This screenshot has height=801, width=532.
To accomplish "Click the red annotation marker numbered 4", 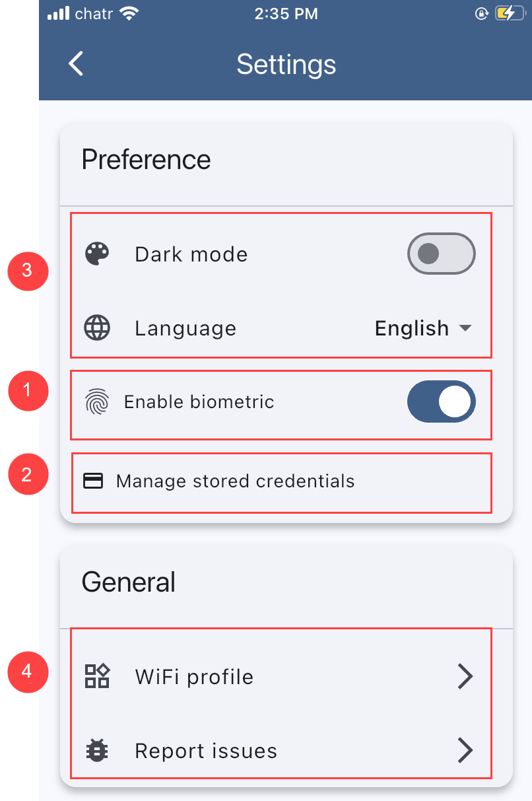I will coord(26,672).
